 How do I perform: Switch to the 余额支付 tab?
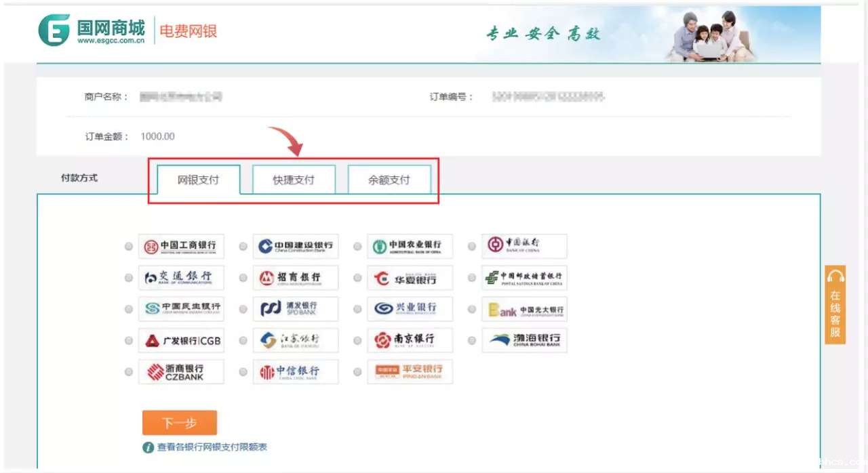(389, 180)
